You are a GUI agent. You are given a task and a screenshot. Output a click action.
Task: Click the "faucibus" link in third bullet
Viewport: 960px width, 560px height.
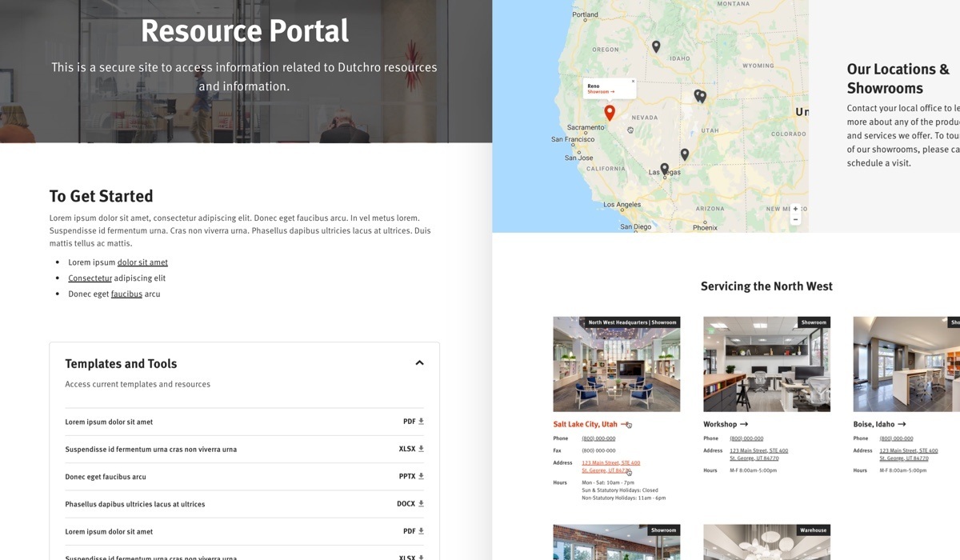click(x=126, y=294)
